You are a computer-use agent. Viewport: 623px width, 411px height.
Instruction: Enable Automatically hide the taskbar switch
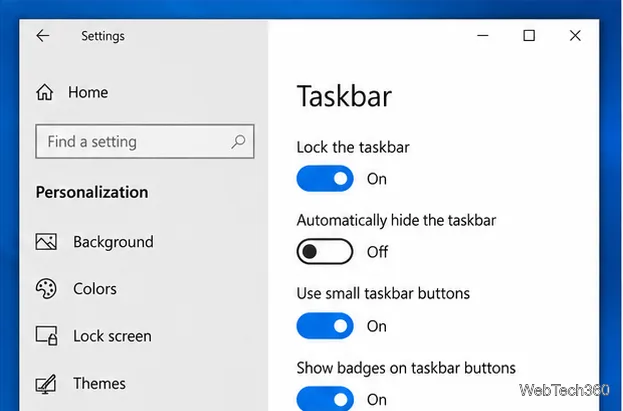[325, 252]
